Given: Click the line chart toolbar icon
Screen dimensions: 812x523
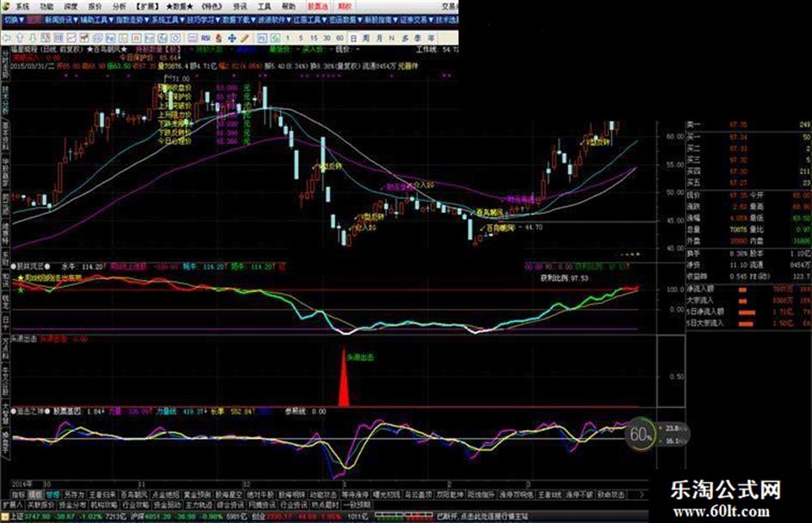Looking at the screenshot, I should 71,38.
